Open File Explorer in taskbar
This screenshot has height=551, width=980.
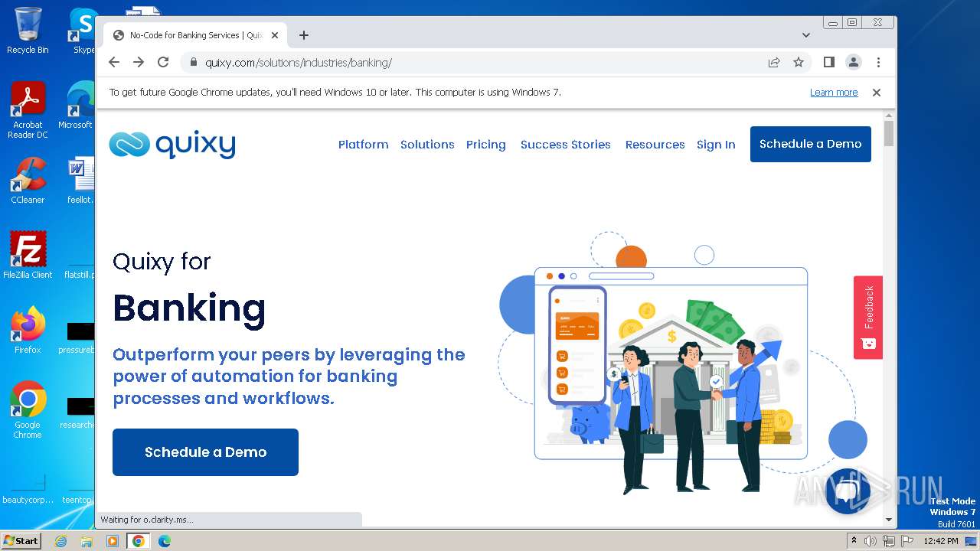[87, 541]
